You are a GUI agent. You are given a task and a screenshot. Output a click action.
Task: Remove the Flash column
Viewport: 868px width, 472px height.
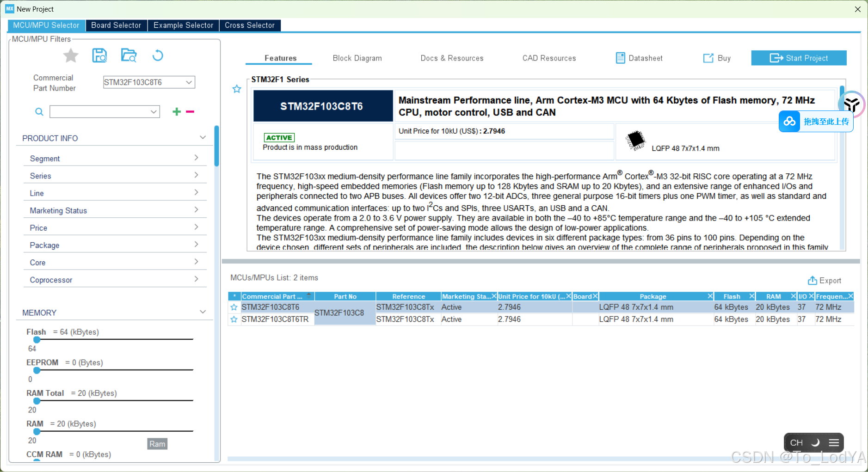pyautogui.click(x=752, y=296)
